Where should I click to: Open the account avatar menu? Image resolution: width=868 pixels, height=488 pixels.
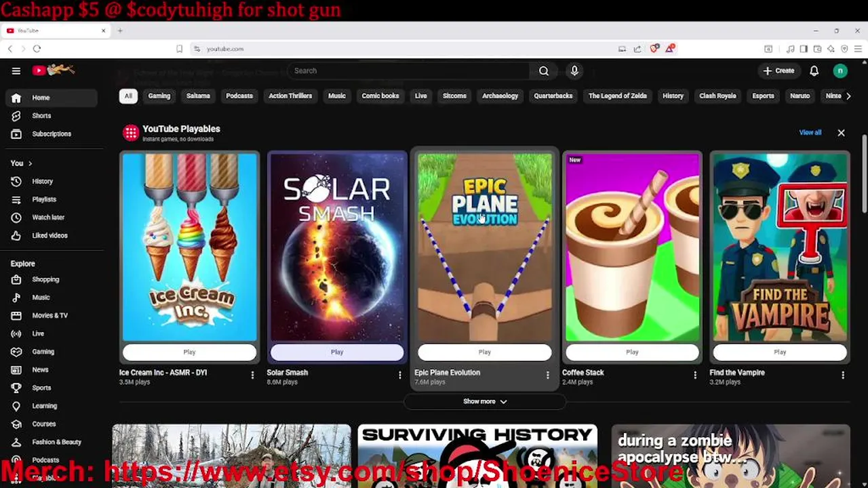840,70
